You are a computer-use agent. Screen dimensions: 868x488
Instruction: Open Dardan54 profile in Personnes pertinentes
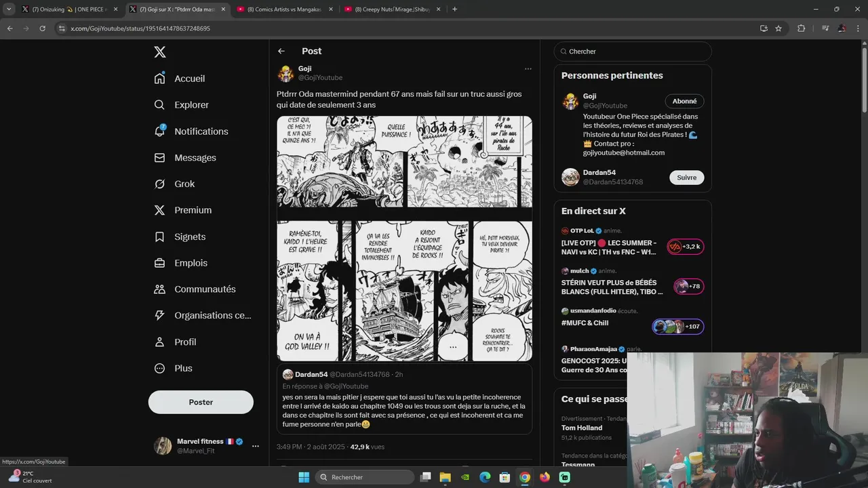coord(599,173)
